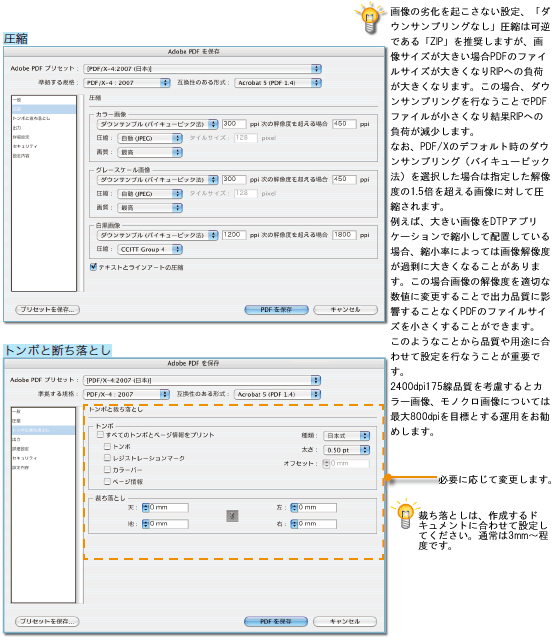Open Adobe PDF preset dropdown in lower dialog
Screen dimensions: 555x641
[202, 380]
